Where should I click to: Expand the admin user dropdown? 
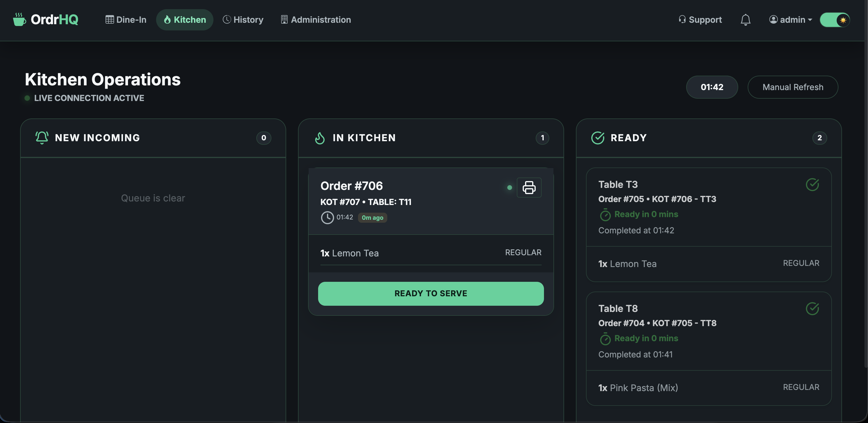click(x=791, y=19)
